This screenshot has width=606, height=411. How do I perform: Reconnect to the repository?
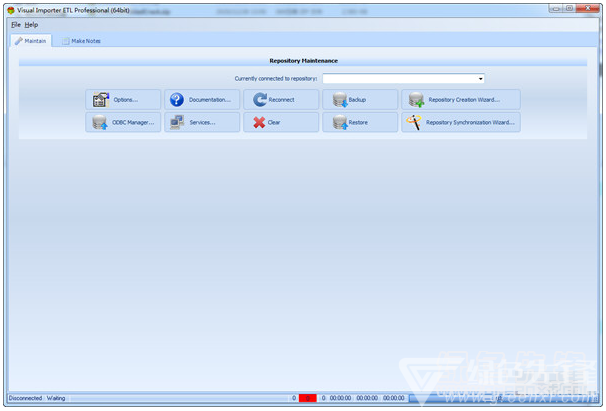pyautogui.click(x=281, y=99)
